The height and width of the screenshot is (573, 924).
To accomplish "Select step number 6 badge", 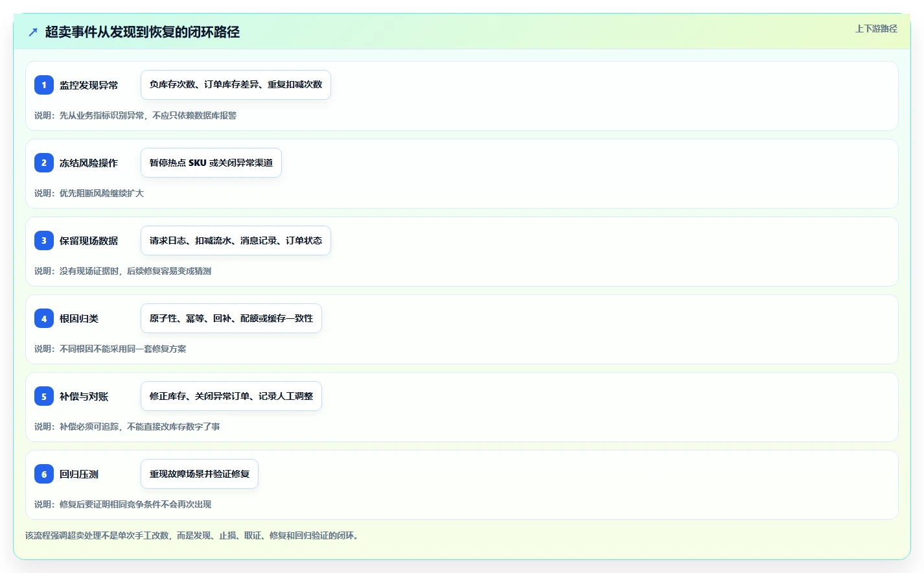I will [44, 474].
